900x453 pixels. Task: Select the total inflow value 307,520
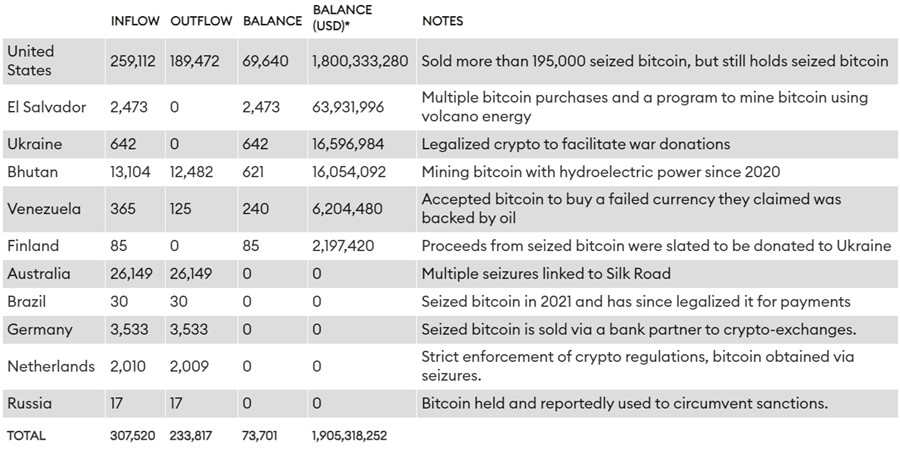[132, 435]
